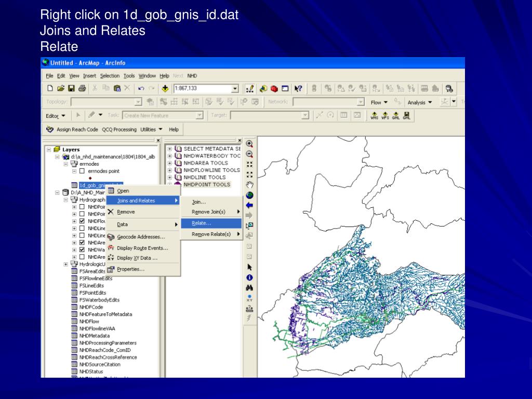Image resolution: width=532 pixels, height=399 pixels.
Task: Click the WFS add icon
Action: coord(385,116)
